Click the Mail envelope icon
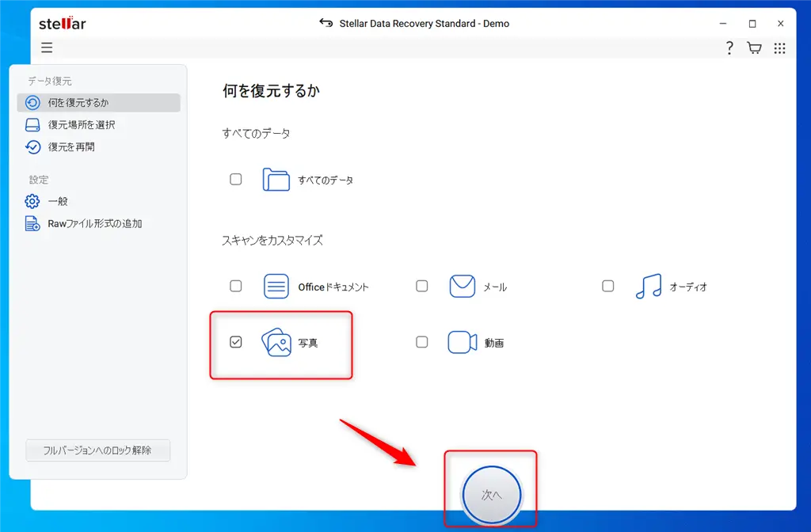The height and width of the screenshot is (532, 811). pyautogui.click(x=462, y=285)
